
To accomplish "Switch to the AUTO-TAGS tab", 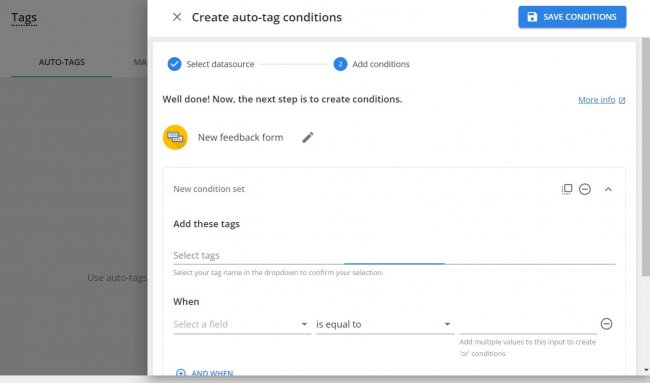I will tap(62, 62).
